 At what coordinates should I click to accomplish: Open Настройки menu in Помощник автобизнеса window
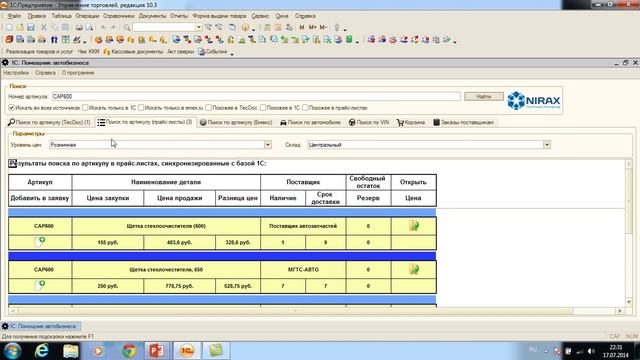(16, 73)
